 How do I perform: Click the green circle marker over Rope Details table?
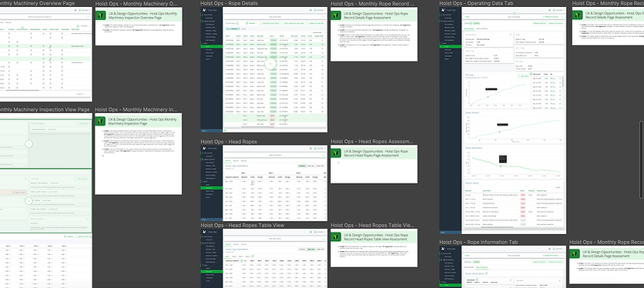(x=270, y=64)
